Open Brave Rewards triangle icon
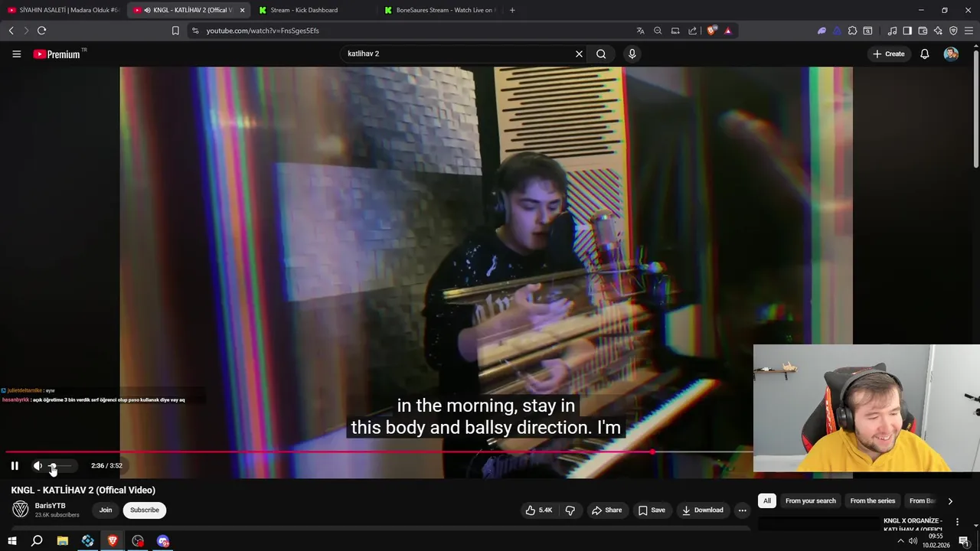Image resolution: width=980 pixels, height=551 pixels. tap(727, 31)
